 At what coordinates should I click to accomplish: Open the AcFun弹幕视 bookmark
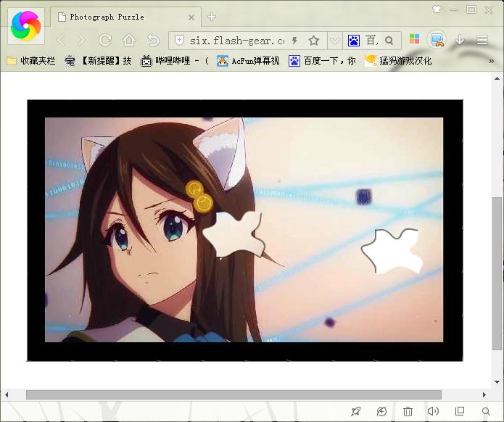248,61
